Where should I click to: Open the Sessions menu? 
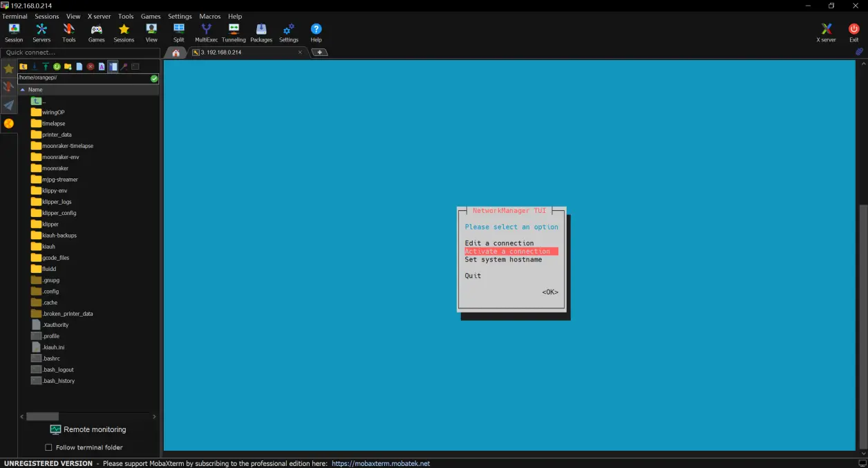tap(47, 17)
